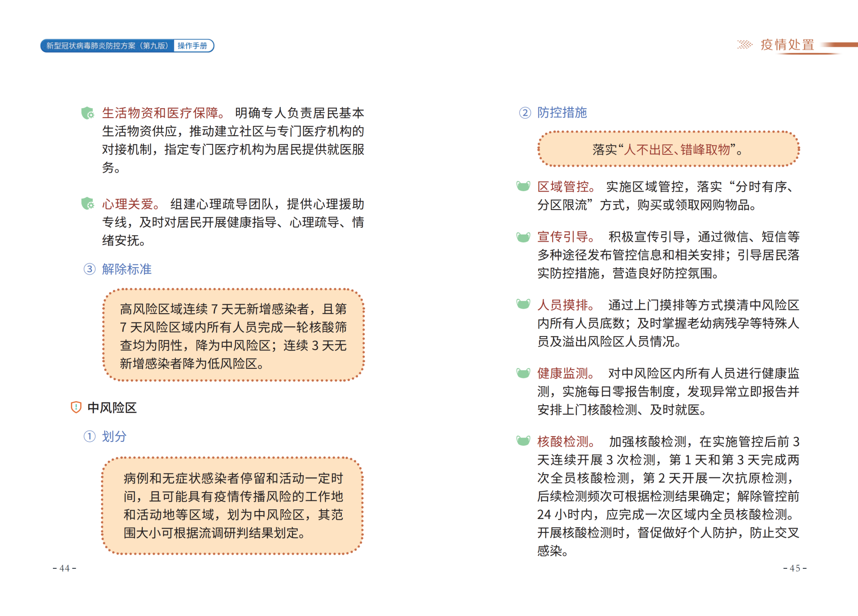Click the box text starting 高风险区域连续 7 天
The height and width of the screenshot is (616, 858).
[233, 336]
